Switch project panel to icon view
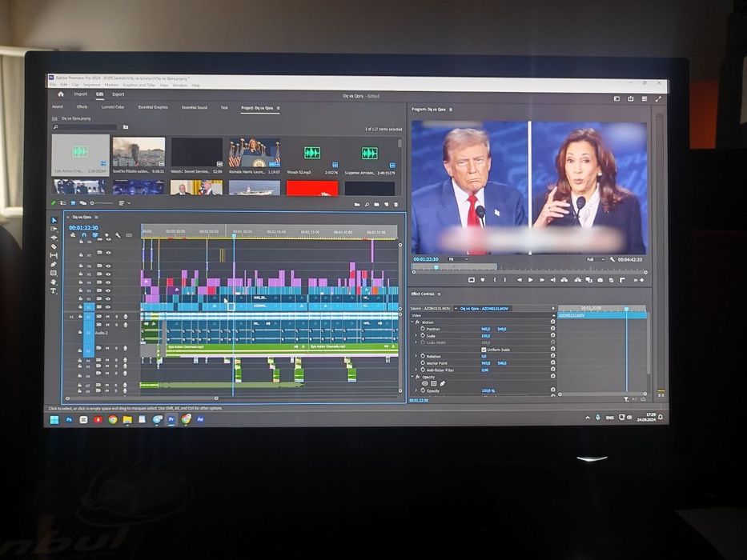The image size is (747, 560). [73, 203]
